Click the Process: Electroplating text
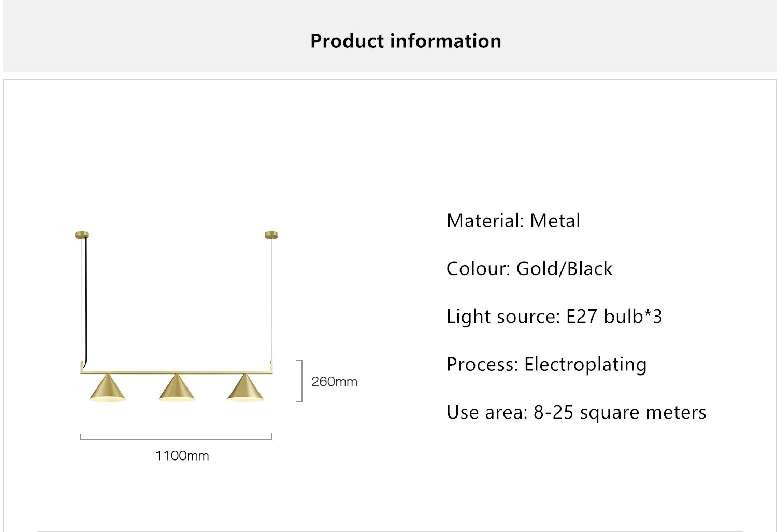This screenshot has height=532, width=777. [546, 364]
